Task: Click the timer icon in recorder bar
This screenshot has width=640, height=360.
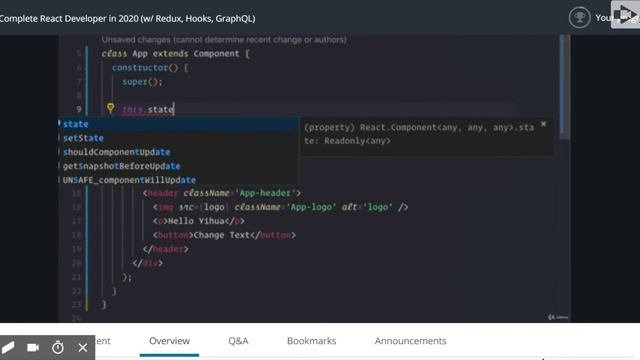Action: 58,347
